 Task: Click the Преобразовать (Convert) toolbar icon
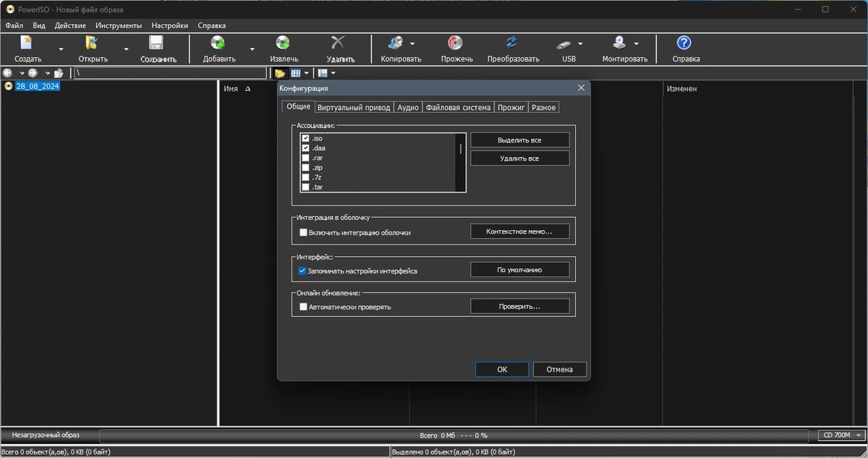[x=512, y=43]
